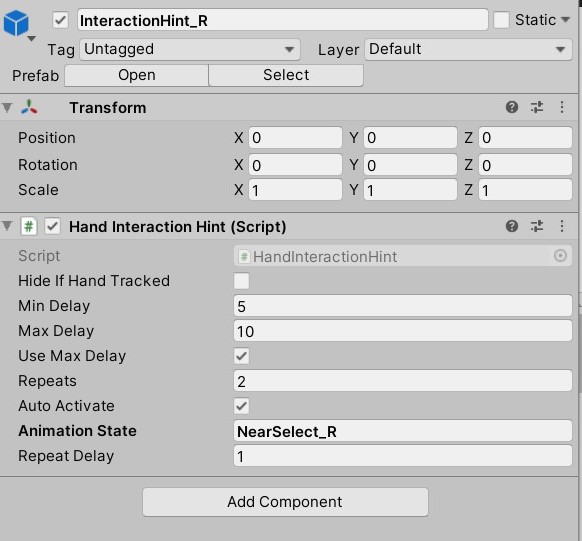Collapse the Transform component foldout

(7, 107)
